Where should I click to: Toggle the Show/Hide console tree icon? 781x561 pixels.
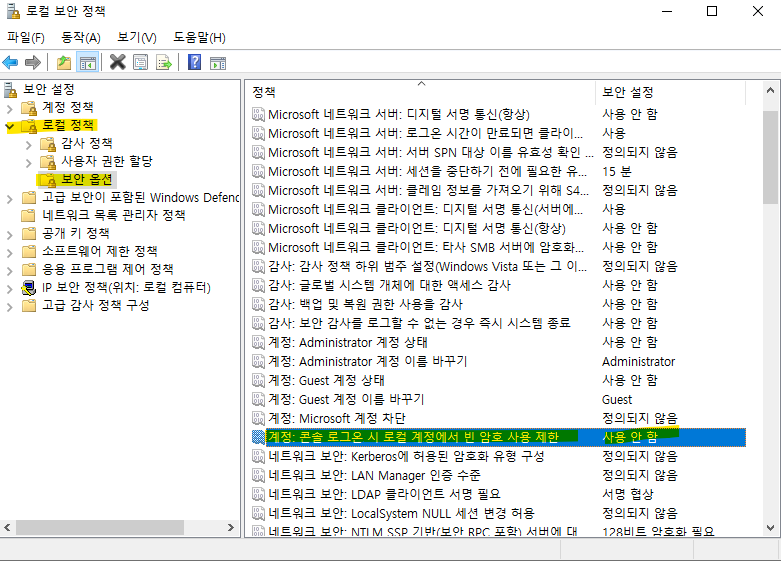point(88,63)
